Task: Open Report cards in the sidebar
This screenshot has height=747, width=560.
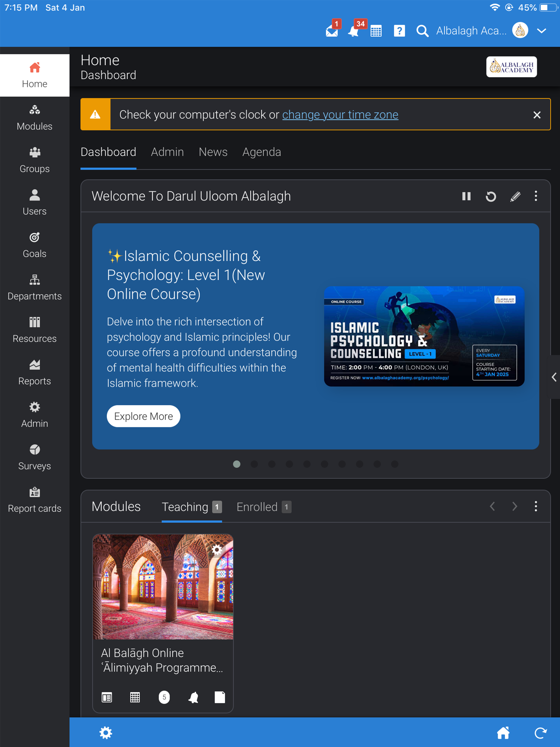Action: [34, 500]
